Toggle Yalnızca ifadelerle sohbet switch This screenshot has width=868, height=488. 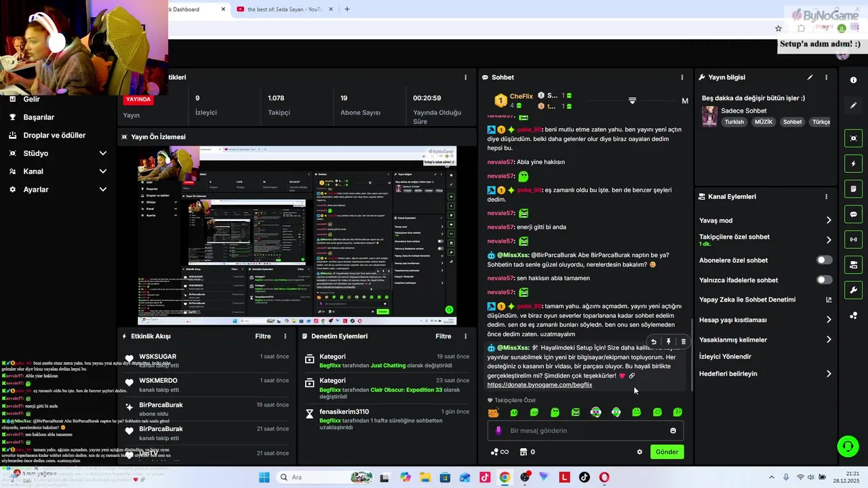(824, 280)
